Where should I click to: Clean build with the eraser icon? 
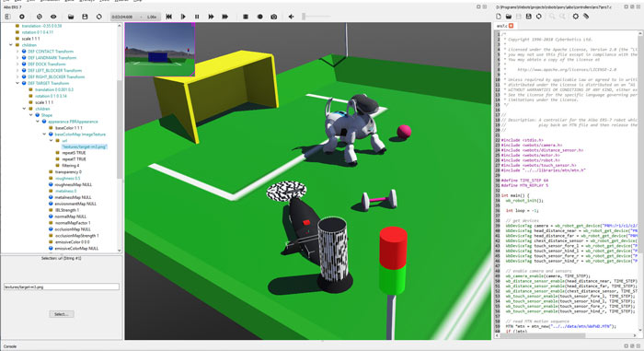586,17
